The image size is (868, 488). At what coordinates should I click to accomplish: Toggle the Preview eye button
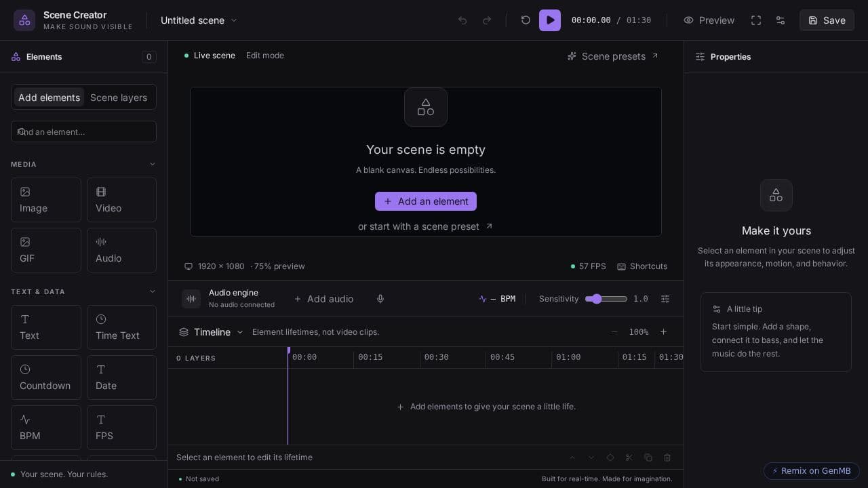point(709,20)
